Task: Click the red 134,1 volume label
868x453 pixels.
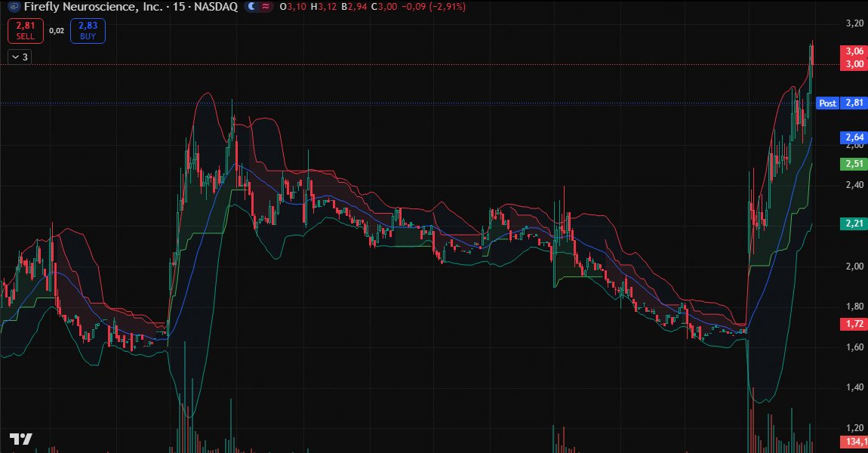Action: [854, 442]
